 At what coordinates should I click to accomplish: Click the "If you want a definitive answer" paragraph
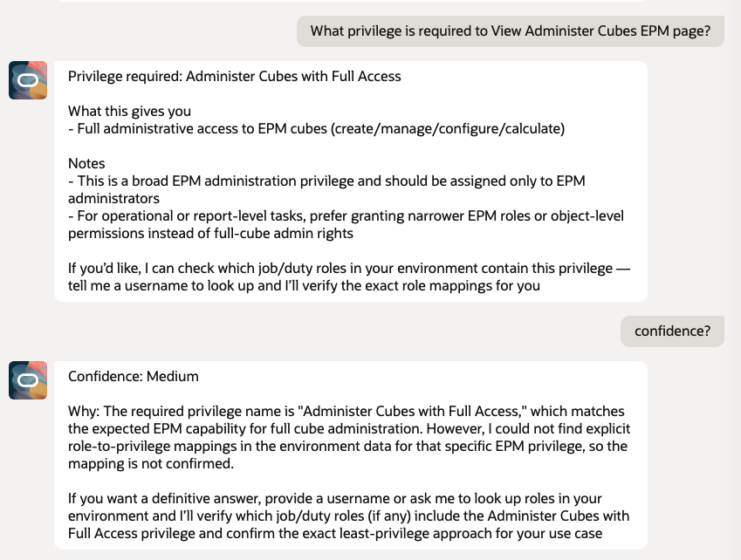(x=334, y=498)
